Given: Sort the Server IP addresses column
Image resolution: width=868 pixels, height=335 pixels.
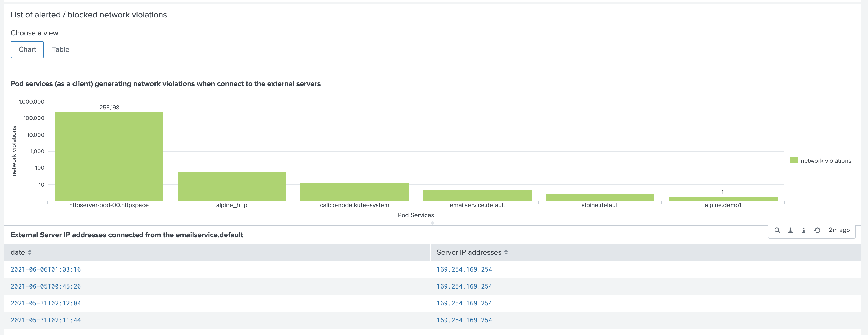Looking at the screenshot, I should (506, 252).
